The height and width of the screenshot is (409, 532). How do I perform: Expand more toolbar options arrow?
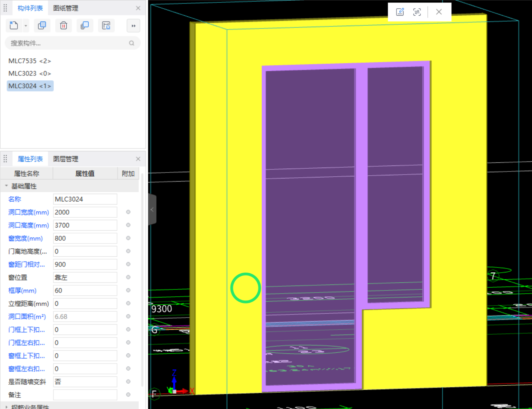click(x=133, y=26)
